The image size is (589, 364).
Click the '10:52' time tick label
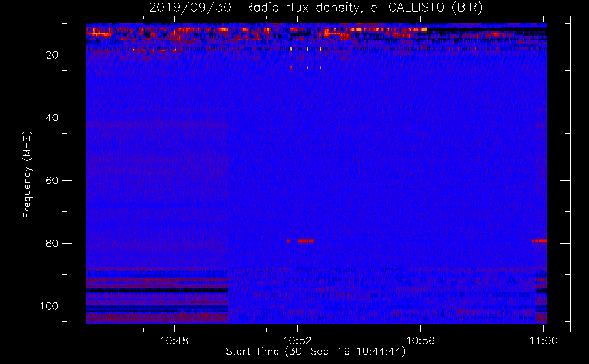tap(297, 341)
